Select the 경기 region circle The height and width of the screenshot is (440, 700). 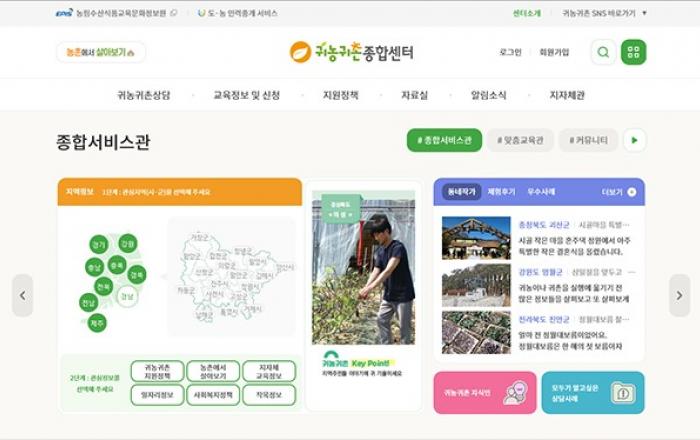(x=98, y=244)
